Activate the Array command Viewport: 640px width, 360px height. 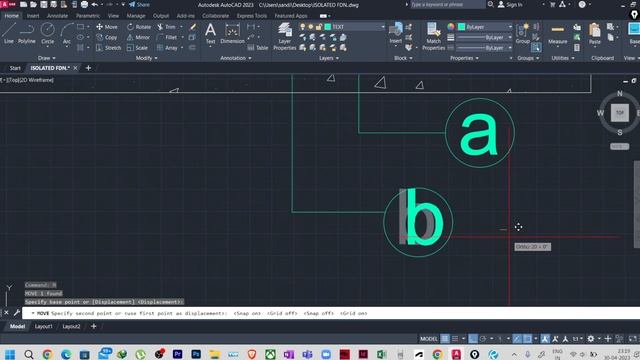(167, 48)
